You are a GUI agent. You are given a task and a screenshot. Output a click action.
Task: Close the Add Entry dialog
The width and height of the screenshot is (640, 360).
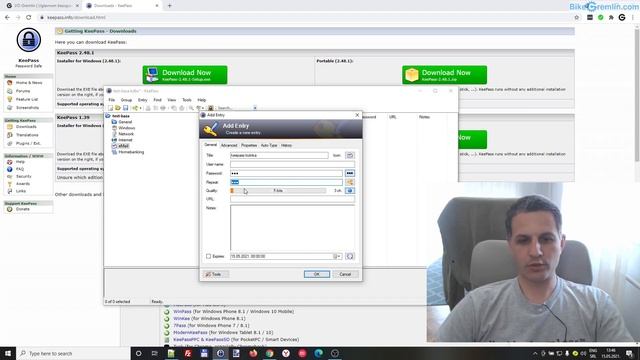coord(357,115)
